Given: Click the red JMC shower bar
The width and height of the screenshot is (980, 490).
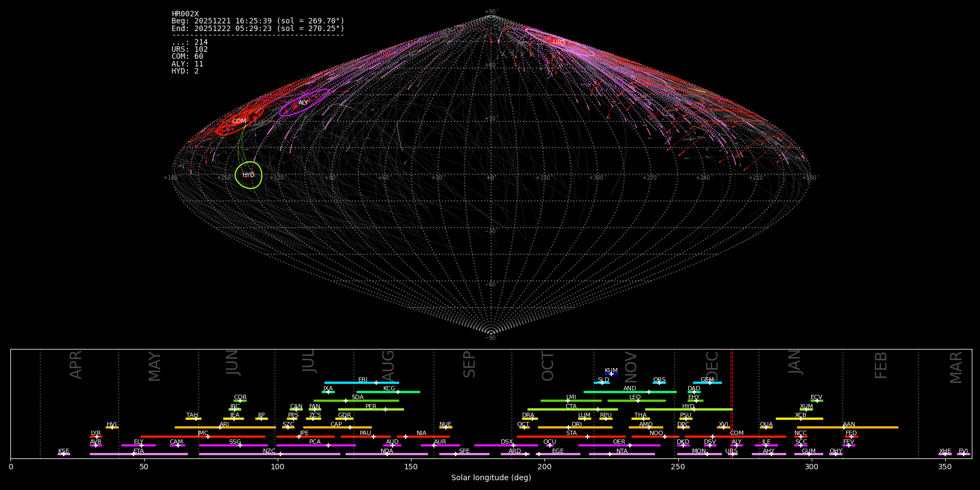Looking at the screenshot, I should pos(203,437).
